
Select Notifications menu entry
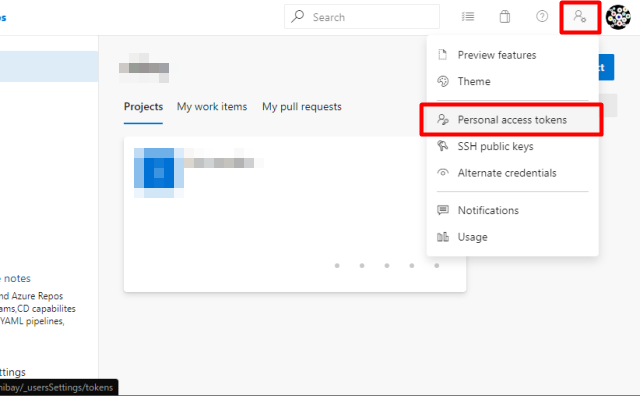click(512, 210)
